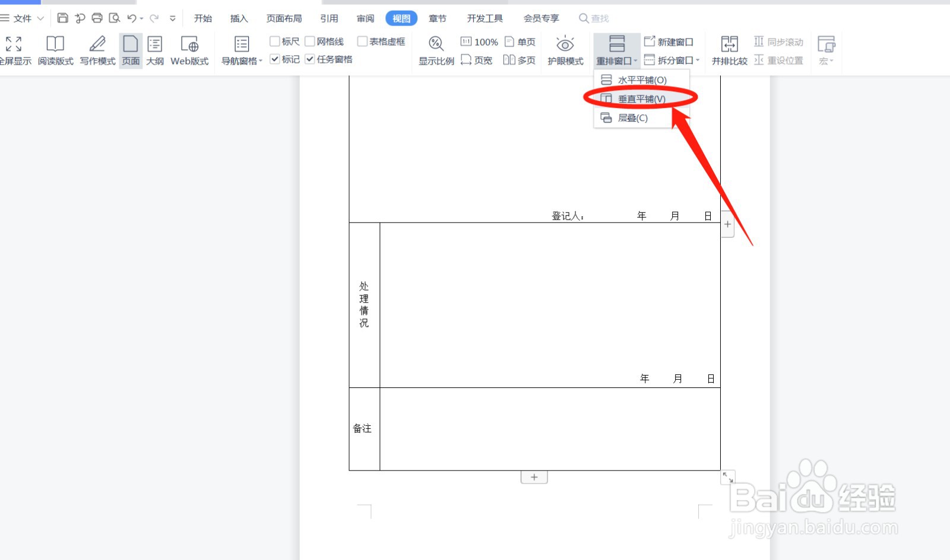Click the 查找 search box
Image resolution: width=950 pixels, height=560 pixels.
pyautogui.click(x=594, y=18)
